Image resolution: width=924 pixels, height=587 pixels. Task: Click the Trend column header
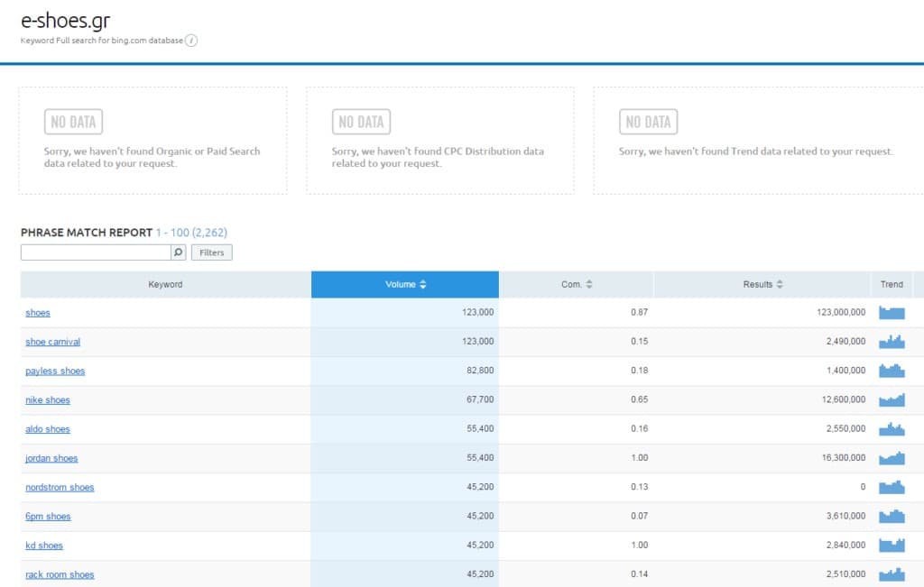(892, 284)
